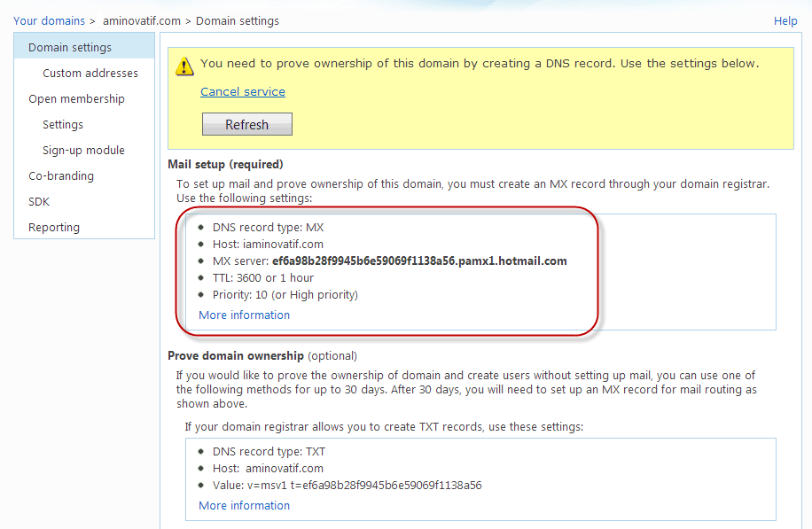Click the Cancel service link
Screen dimensions: 812x529
tap(242, 92)
